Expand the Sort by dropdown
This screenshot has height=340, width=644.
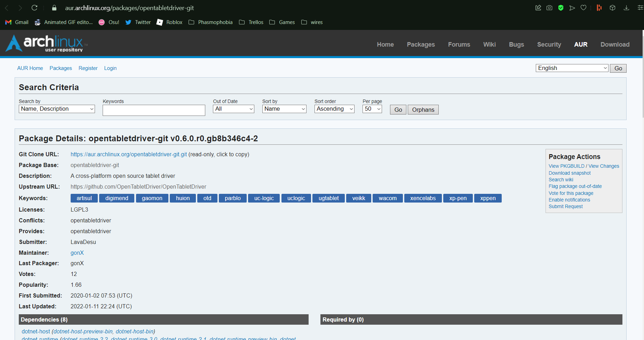284,109
